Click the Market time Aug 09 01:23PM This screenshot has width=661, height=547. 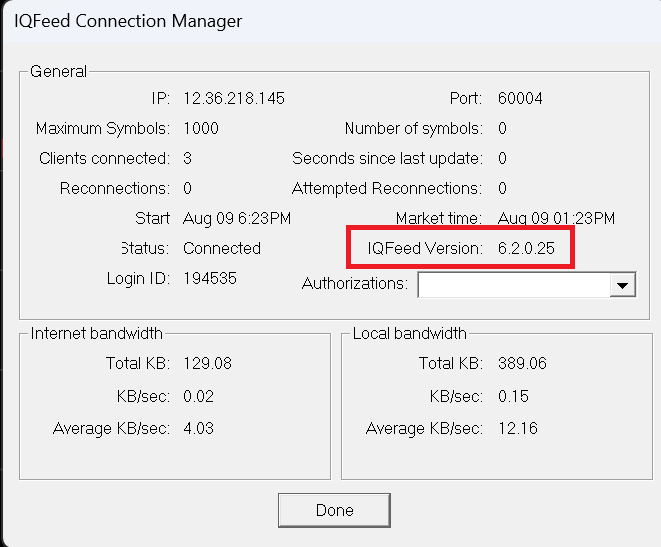[556, 218]
